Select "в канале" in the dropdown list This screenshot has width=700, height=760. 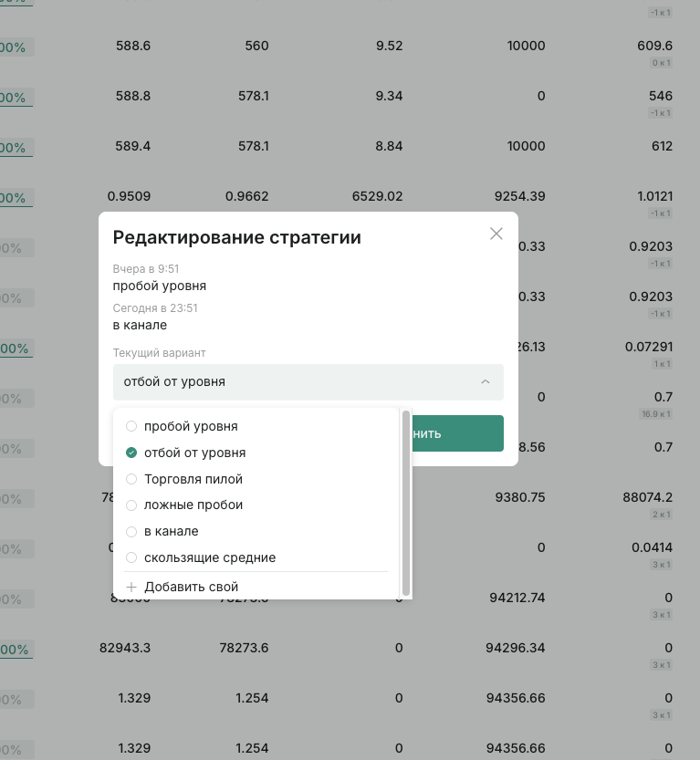click(x=131, y=531)
